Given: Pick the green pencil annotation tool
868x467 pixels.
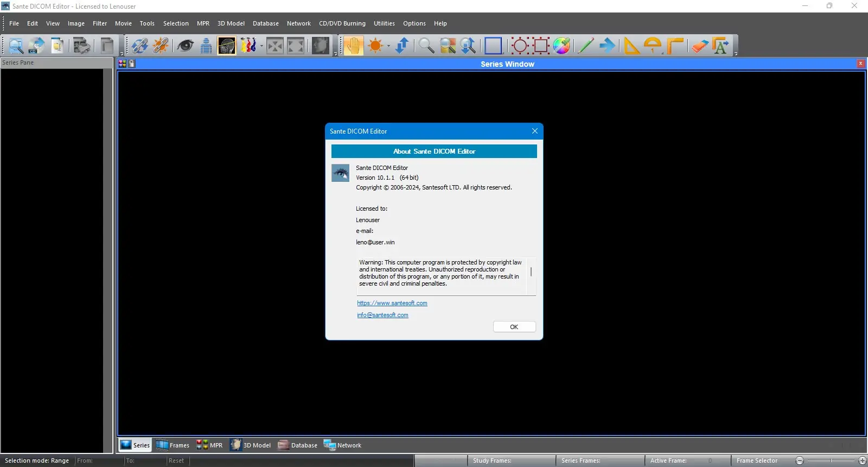Looking at the screenshot, I should click(585, 46).
